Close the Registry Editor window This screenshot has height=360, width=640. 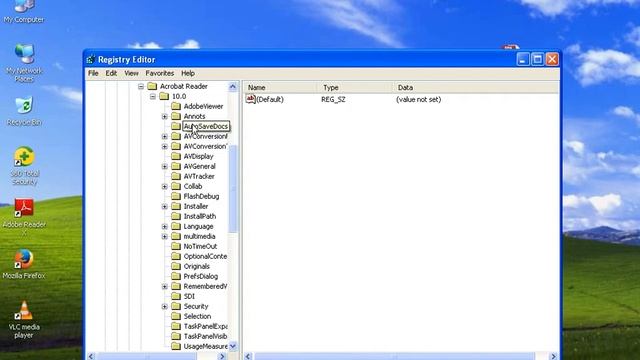[x=552, y=60]
